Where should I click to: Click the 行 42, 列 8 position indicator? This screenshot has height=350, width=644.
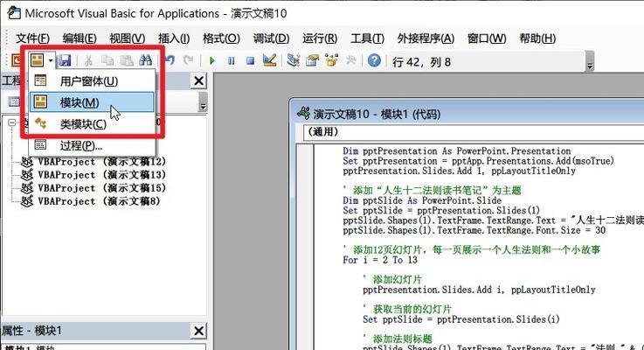(421, 62)
